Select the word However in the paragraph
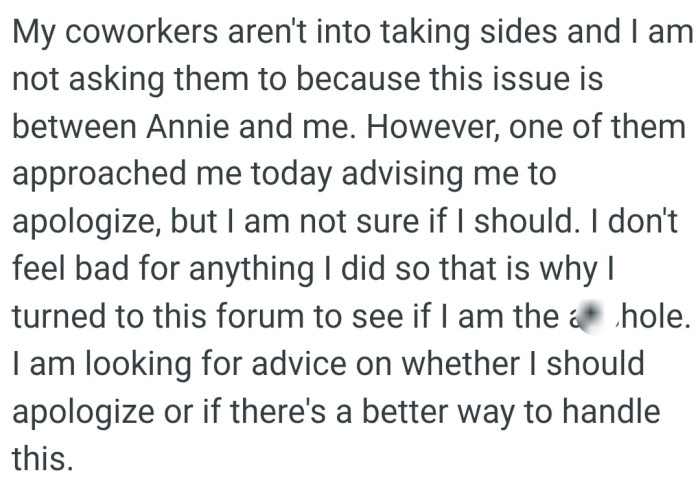 click(430, 127)
